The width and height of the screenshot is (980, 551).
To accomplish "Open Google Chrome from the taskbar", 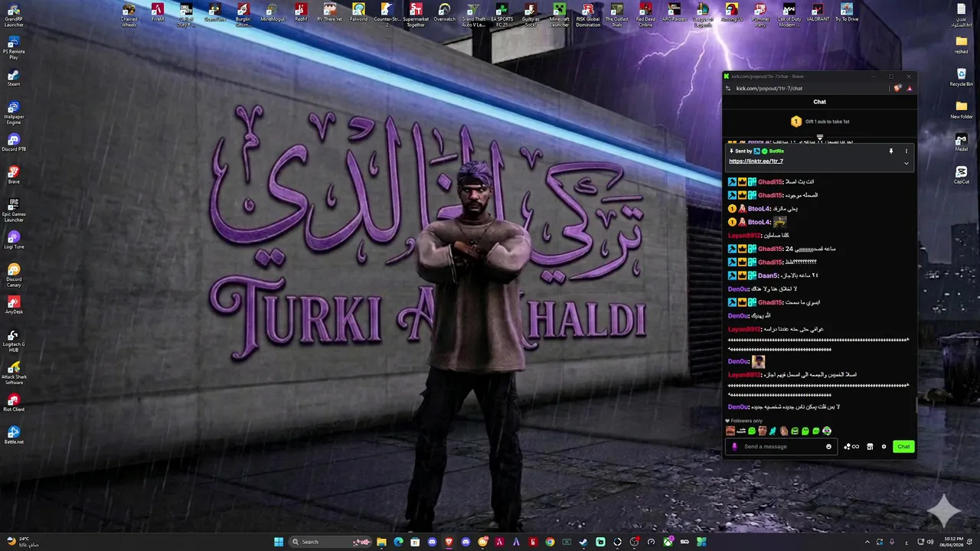I will coord(550,542).
